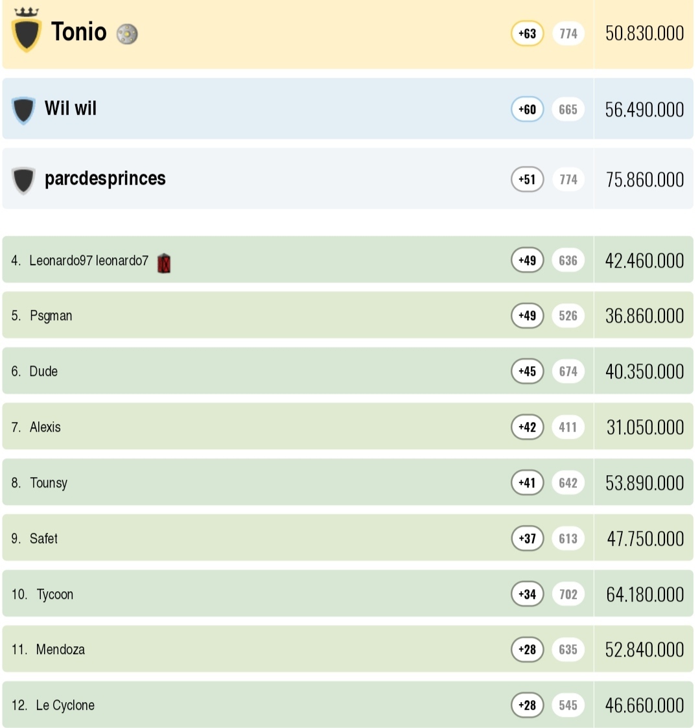
Task: Click Tonio's gold crowned shield icon
Action: [x=27, y=32]
